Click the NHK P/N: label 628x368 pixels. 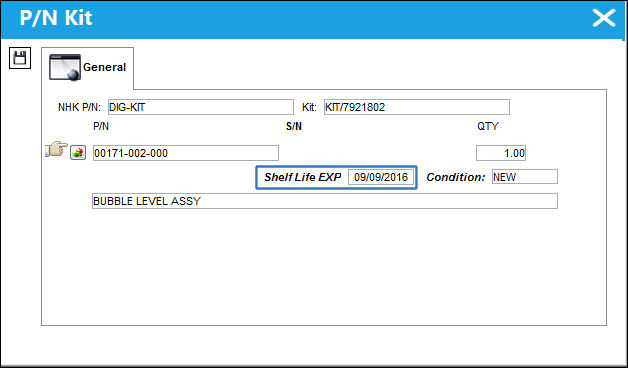coord(79,107)
